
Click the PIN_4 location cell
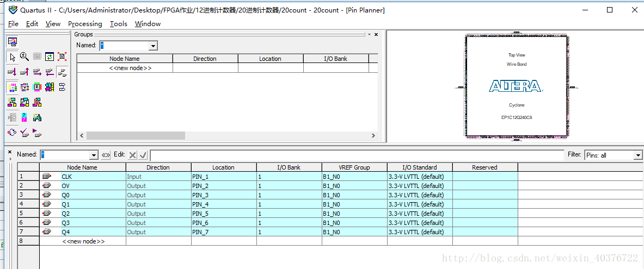click(224, 204)
